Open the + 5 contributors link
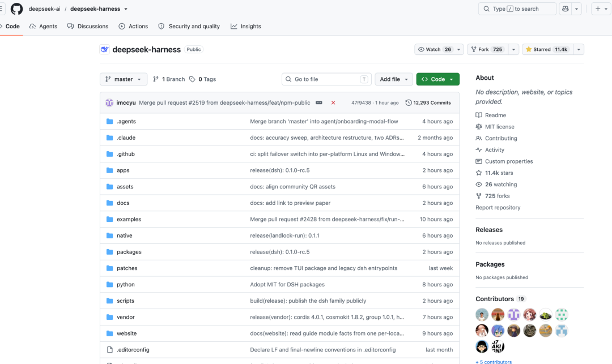The width and height of the screenshot is (612, 364). click(494, 362)
